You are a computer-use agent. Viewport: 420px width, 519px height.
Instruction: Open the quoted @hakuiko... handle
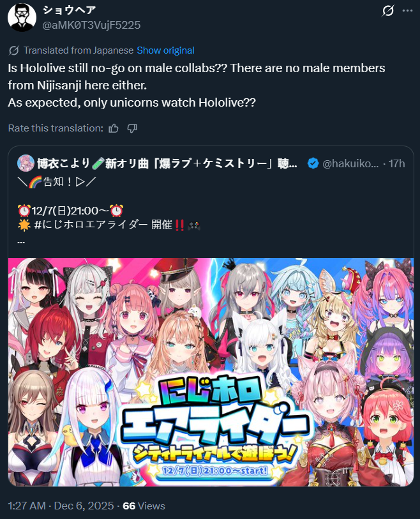coord(350,163)
